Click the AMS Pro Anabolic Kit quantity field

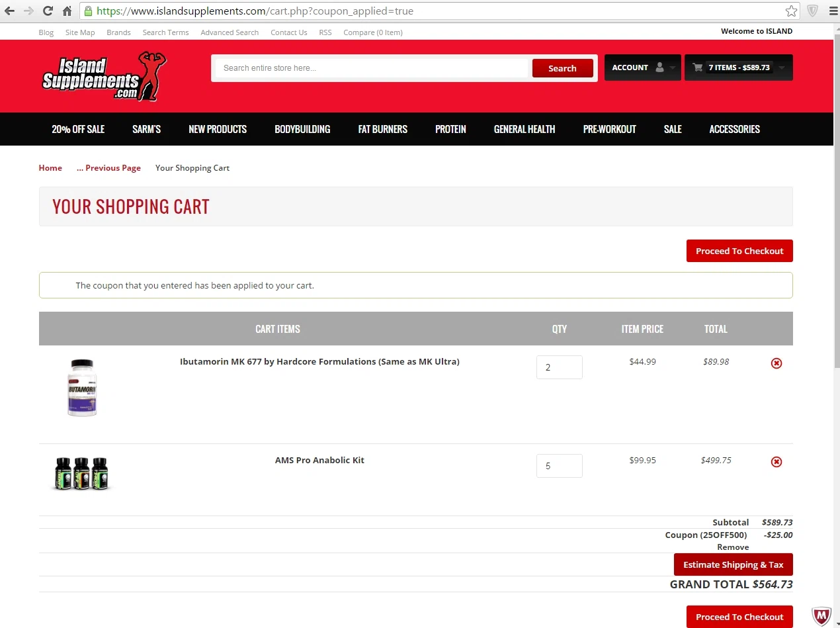click(x=560, y=466)
